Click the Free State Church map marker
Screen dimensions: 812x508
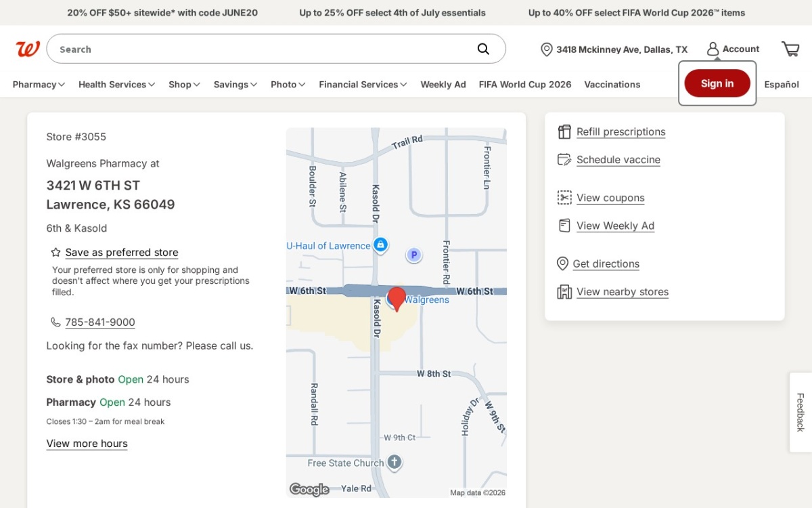point(394,463)
